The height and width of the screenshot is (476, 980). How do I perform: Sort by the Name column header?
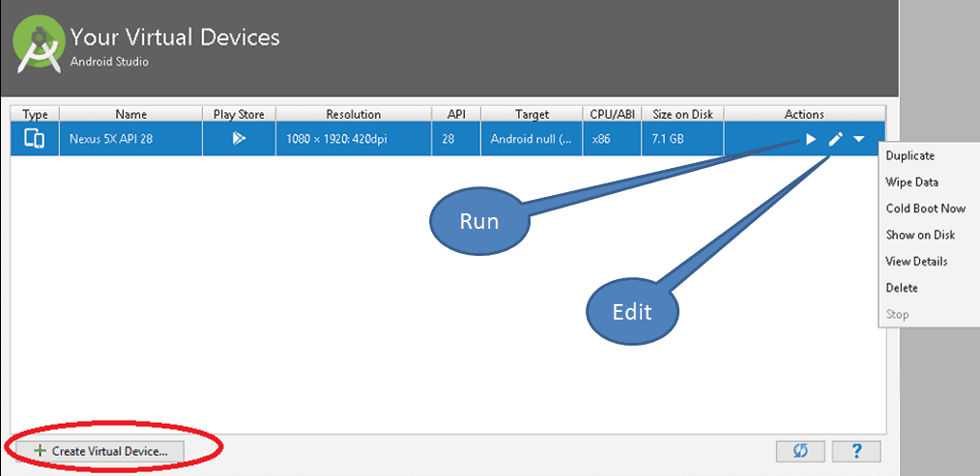tap(130, 114)
